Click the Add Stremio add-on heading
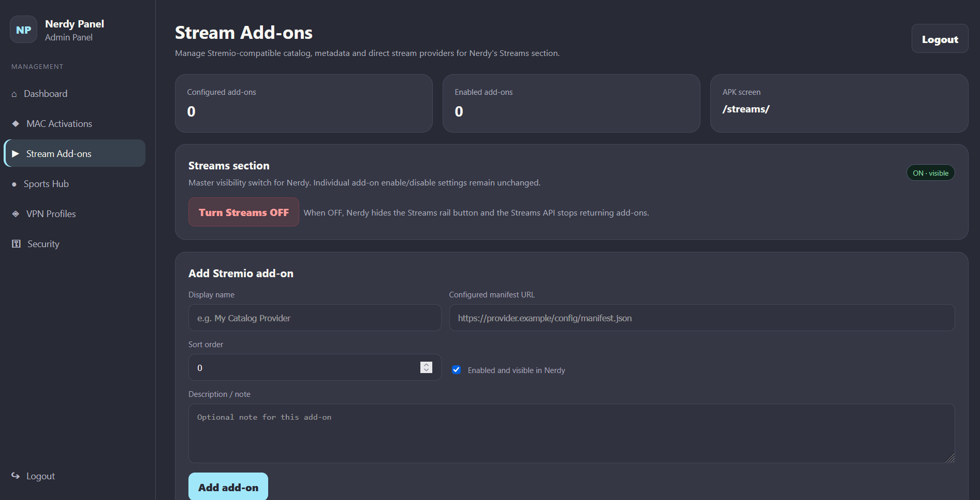This screenshot has width=980, height=500. [x=241, y=274]
